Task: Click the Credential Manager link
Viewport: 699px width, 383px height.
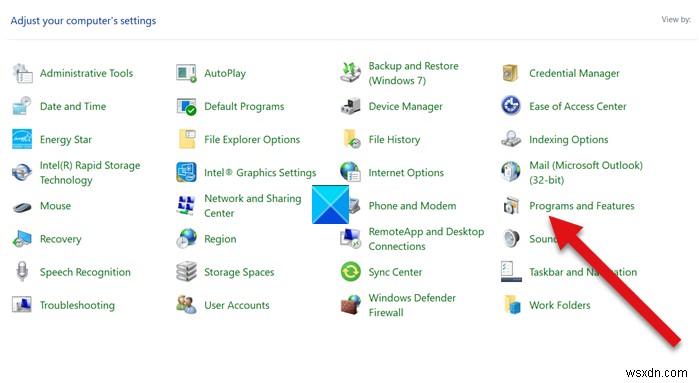Action: click(x=574, y=73)
